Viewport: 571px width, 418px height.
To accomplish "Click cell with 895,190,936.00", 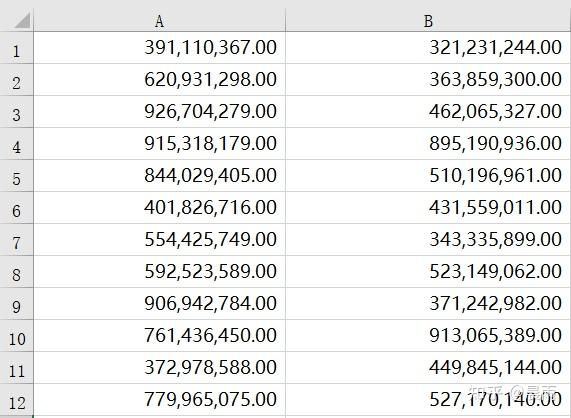I will coord(429,144).
